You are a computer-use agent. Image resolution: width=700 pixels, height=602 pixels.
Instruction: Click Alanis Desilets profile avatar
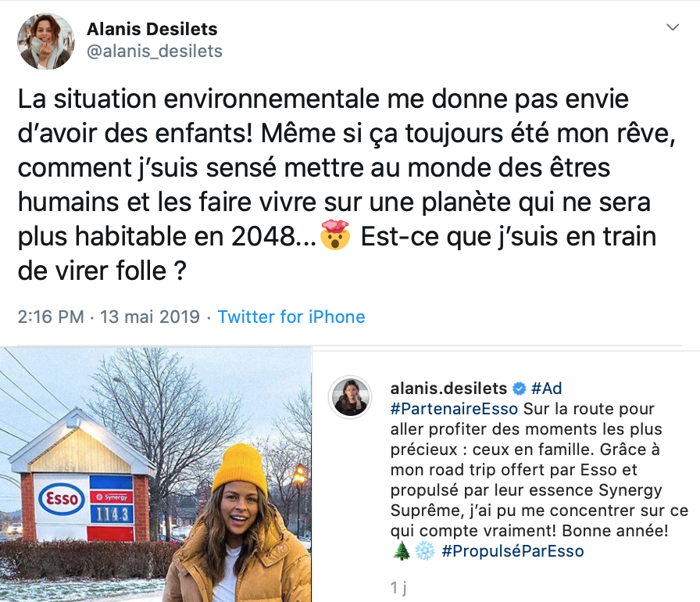[x=45, y=39]
